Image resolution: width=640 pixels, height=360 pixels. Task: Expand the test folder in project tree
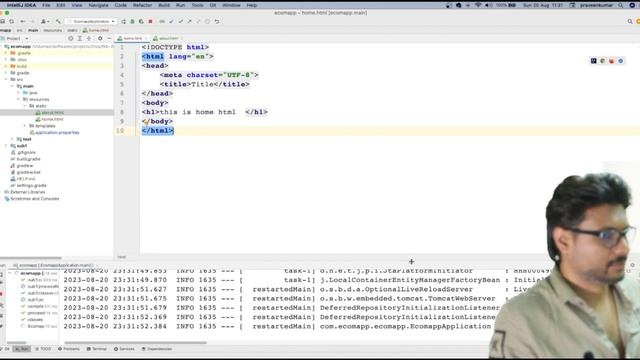pos(12,139)
